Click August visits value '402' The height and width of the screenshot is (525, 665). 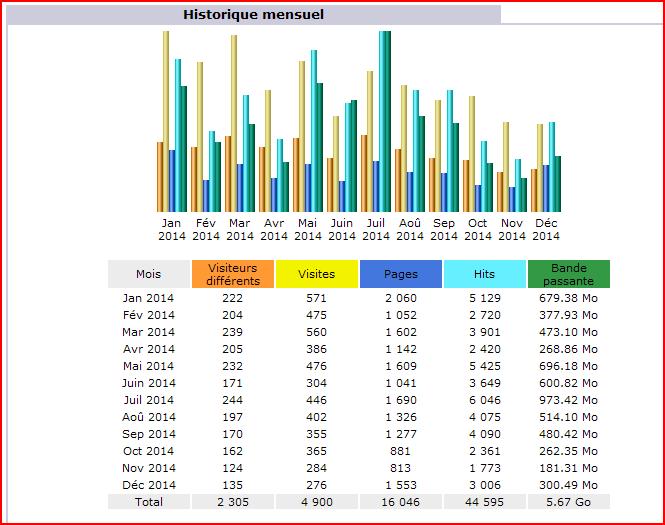(317, 417)
